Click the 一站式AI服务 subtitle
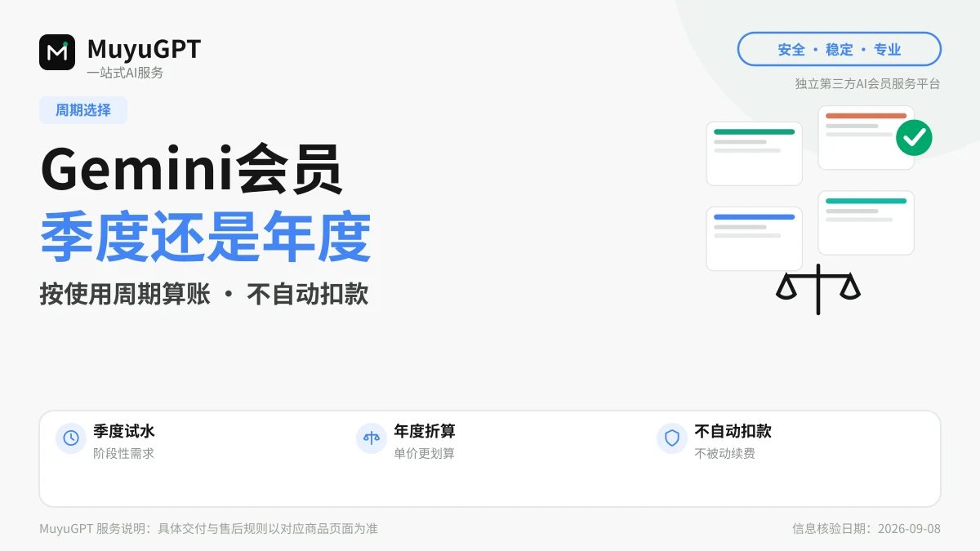The height and width of the screenshot is (551, 980). (126, 73)
